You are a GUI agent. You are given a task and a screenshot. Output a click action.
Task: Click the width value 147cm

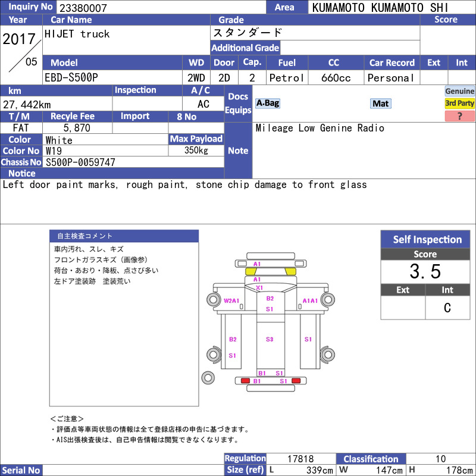pos(389,470)
